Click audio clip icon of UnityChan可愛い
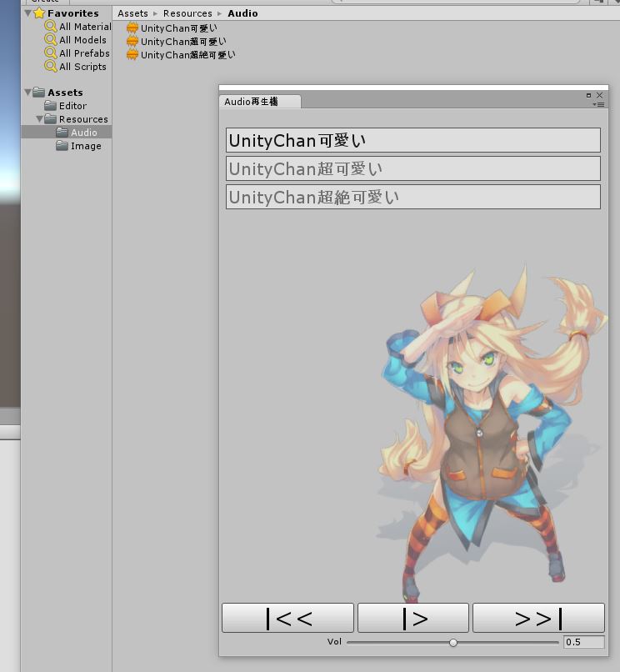 point(132,28)
